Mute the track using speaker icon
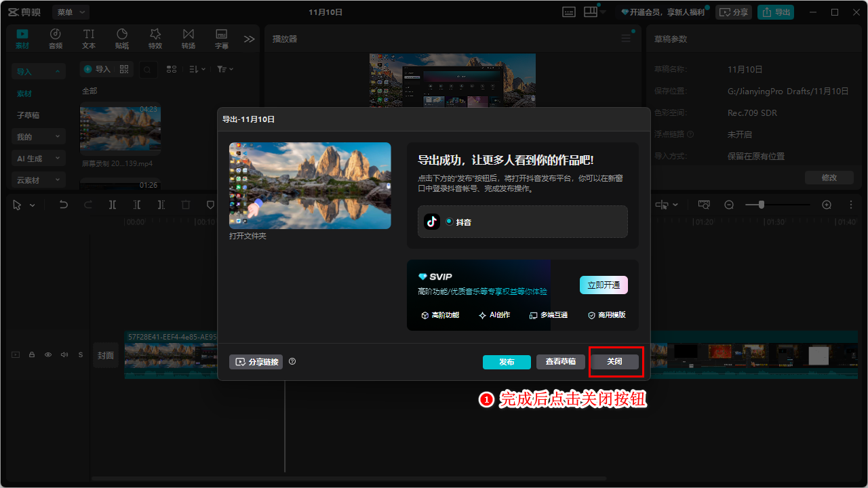 point(64,354)
